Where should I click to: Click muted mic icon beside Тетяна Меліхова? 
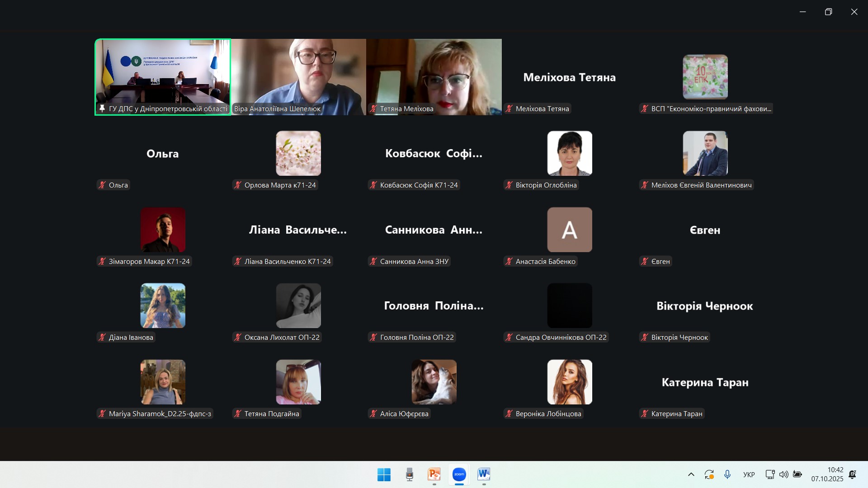[373, 108]
